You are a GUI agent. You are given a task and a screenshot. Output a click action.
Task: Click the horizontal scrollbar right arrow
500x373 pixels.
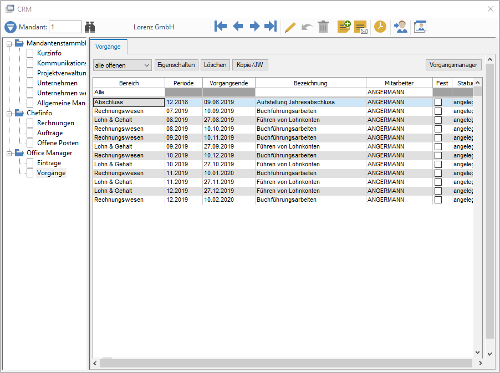pos(480,363)
